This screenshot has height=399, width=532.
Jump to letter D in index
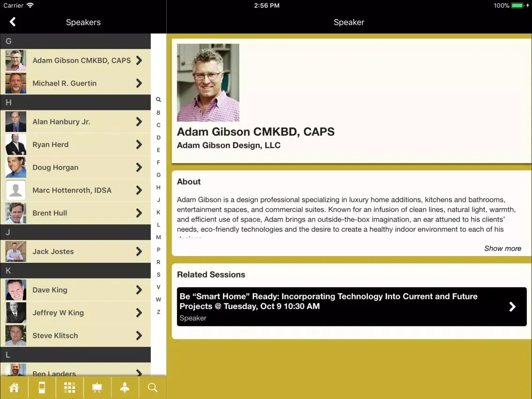point(158,137)
